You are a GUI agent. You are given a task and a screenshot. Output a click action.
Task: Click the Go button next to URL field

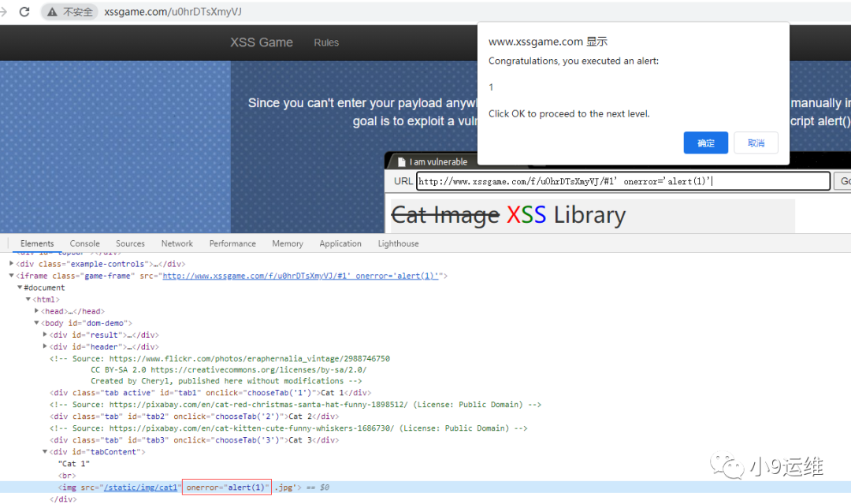coord(843,181)
